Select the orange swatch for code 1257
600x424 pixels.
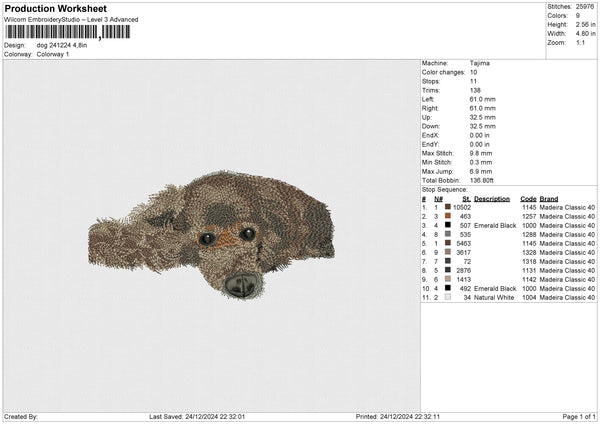448,216
